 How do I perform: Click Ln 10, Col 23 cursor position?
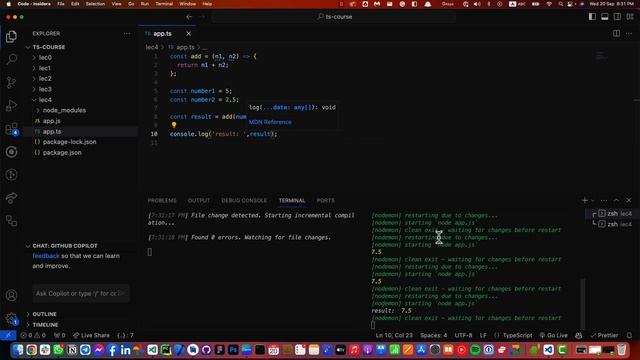tap(394, 335)
